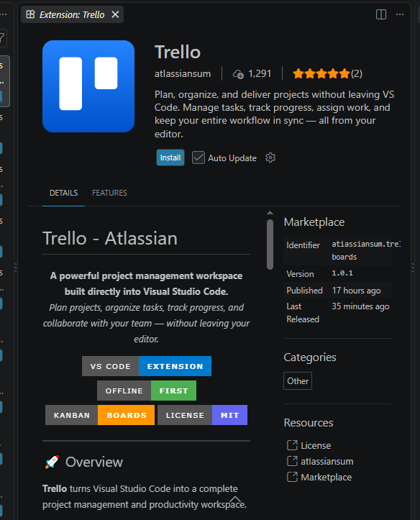The image size is (420, 520).
Task: Split the editor to the right
Action: (381, 14)
